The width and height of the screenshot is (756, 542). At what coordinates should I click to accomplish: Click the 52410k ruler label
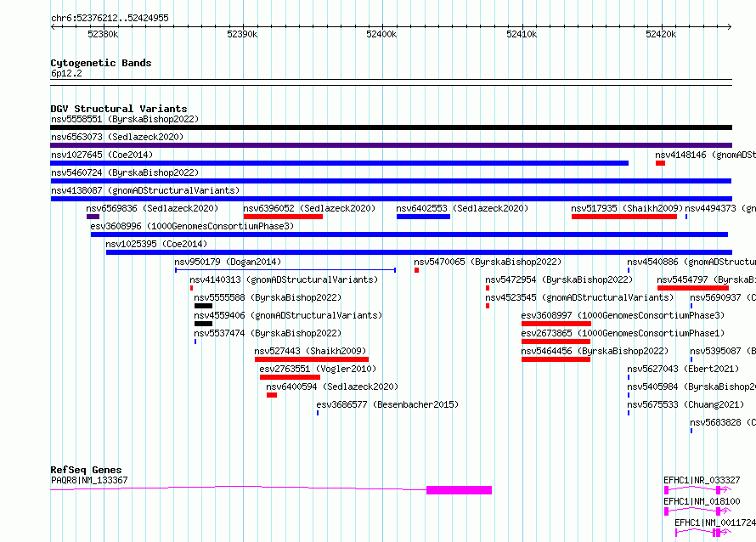(x=522, y=34)
